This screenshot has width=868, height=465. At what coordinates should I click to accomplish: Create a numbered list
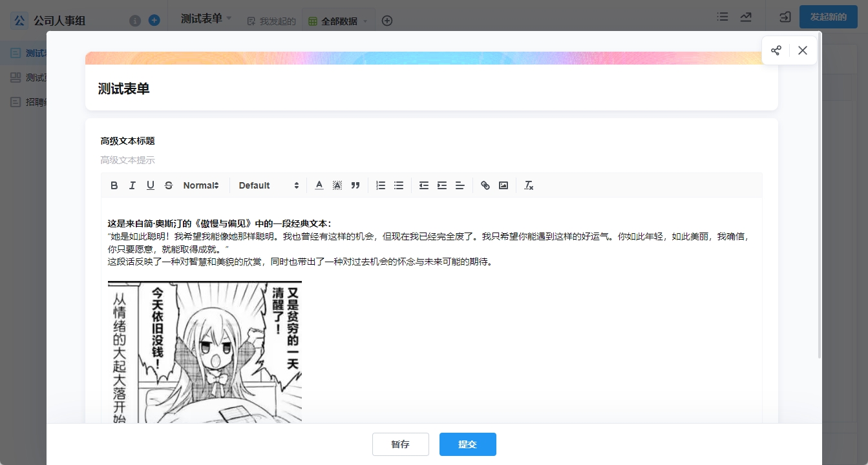[381, 185]
